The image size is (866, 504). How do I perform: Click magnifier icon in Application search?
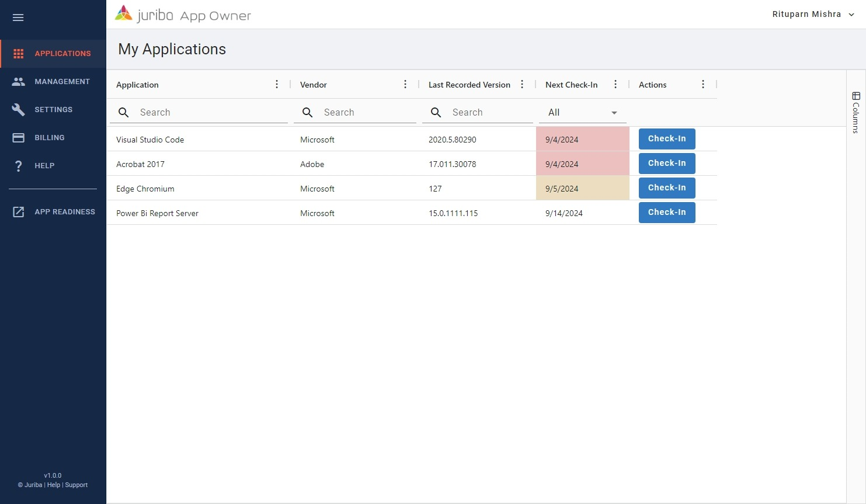click(124, 113)
